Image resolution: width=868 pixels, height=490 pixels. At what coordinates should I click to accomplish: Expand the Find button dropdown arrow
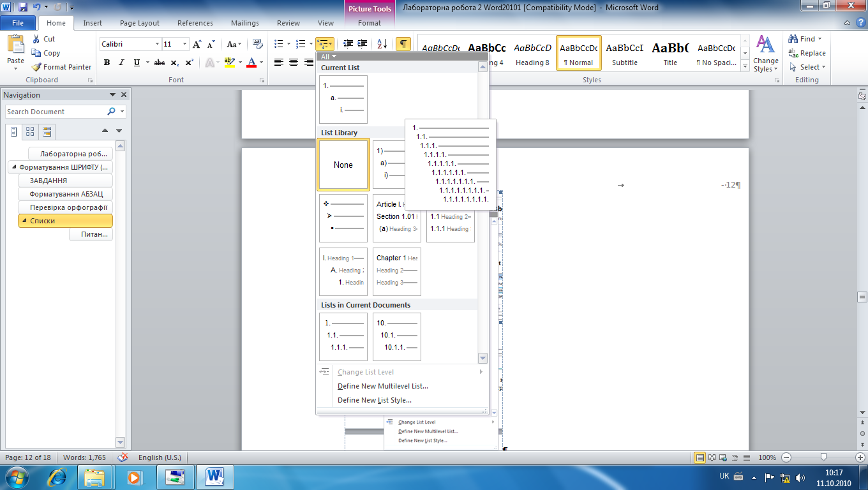pos(820,39)
